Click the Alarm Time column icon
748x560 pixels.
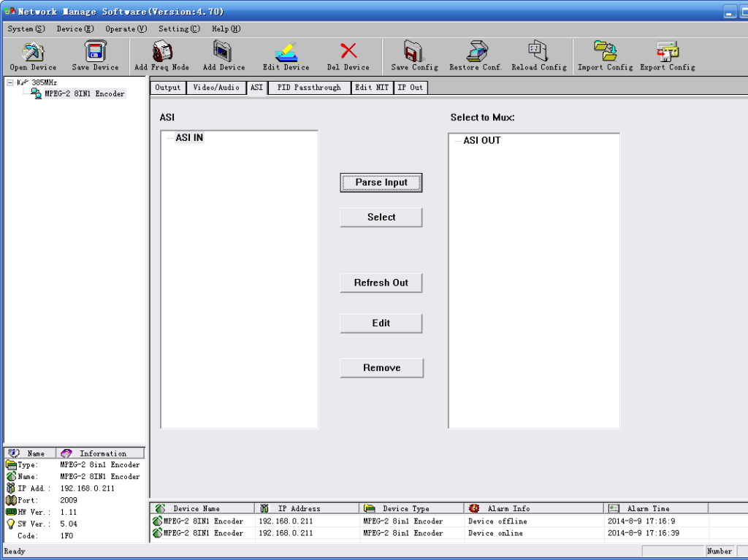[614, 508]
